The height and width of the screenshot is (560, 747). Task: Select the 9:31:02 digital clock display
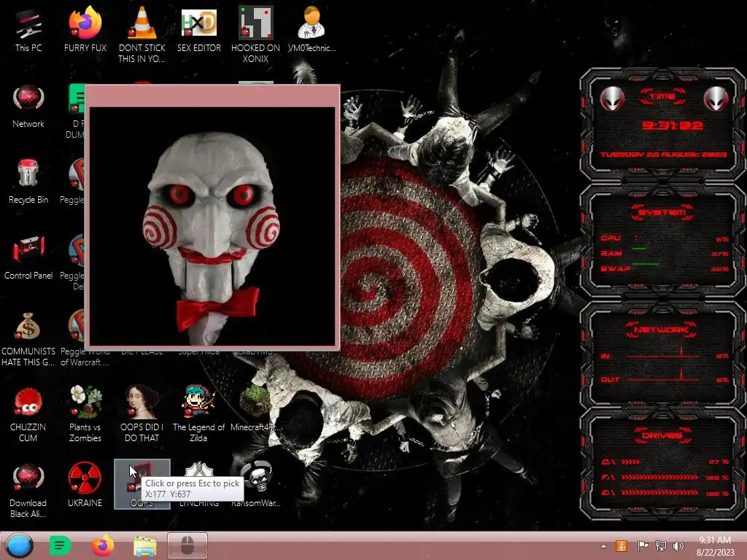tap(672, 125)
